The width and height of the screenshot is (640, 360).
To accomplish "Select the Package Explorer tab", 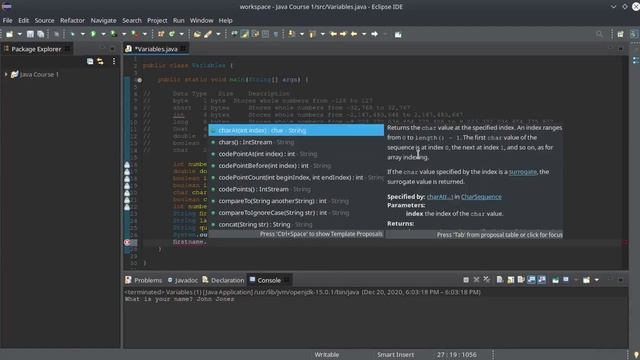I will coord(36,49).
